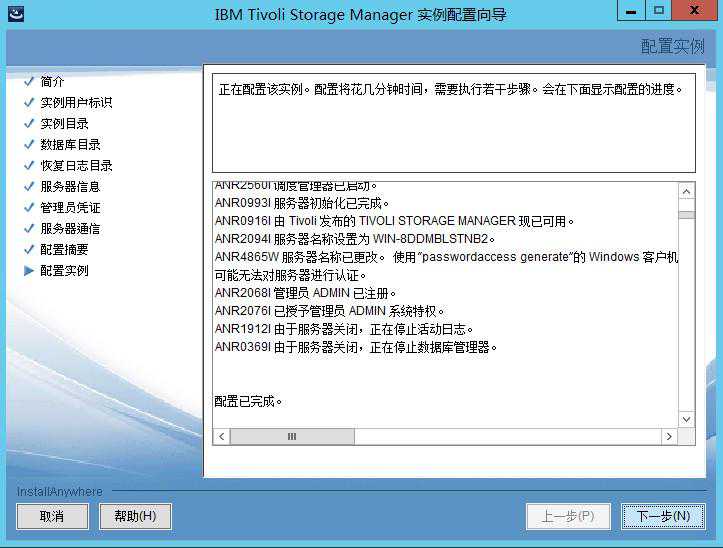Click the arrow icon beside 配置实例 step
The width and height of the screenshot is (723, 548).
pyautogui.click(x=29, y=271)
